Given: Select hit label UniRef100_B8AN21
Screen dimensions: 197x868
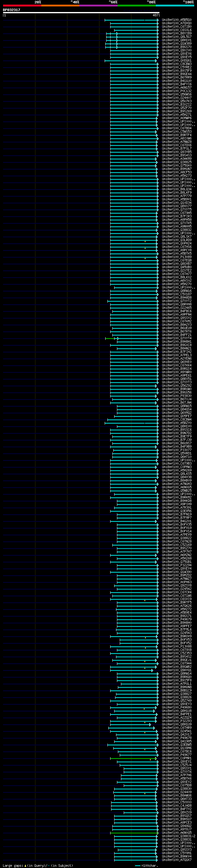Looking at the screenshot, I should (x=177, y=349).
